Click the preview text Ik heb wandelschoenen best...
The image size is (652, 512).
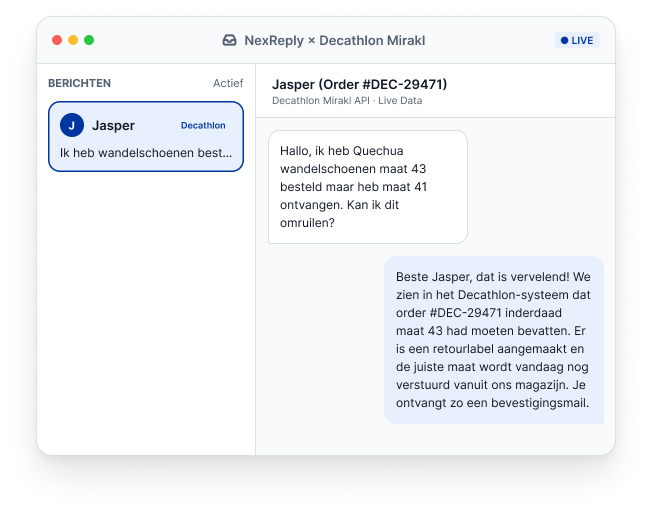pyautogui.click(x=146, y=153)
